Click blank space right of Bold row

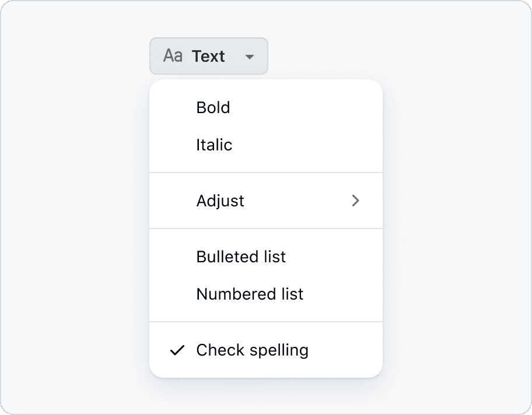315,107
